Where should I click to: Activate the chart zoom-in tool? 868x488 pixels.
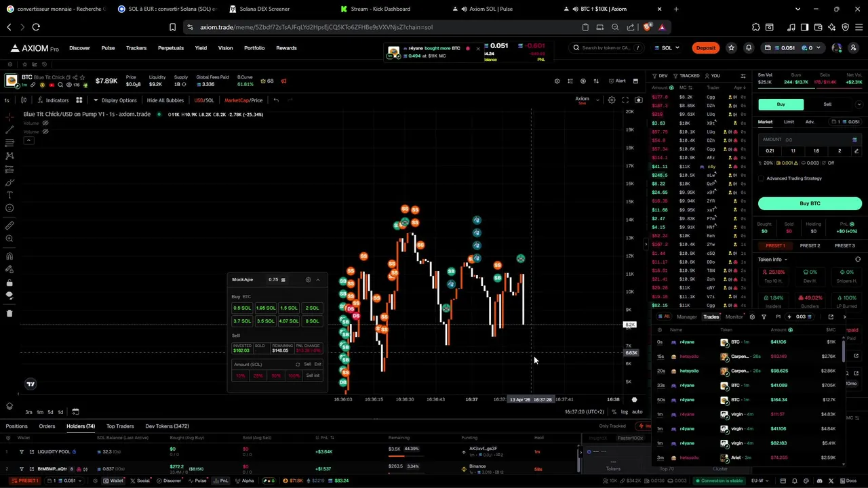click(x=9, y=239)
